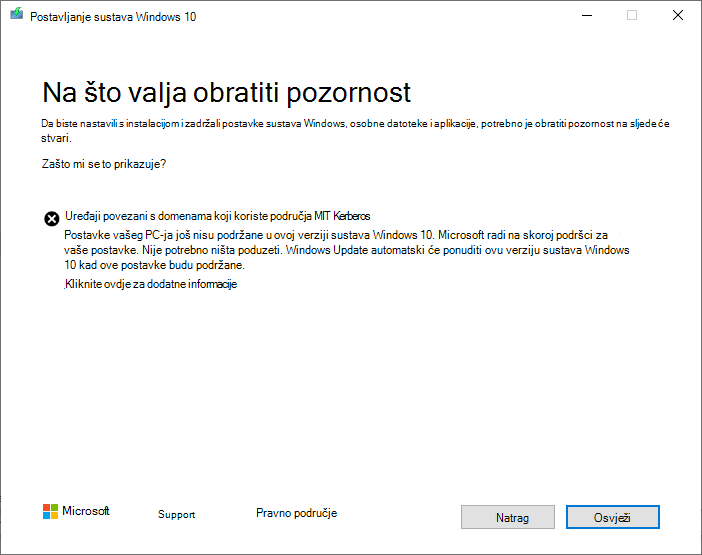
Task: Click the heading 'Na što valja obratiti pozornost'
Action: (227, 93)
